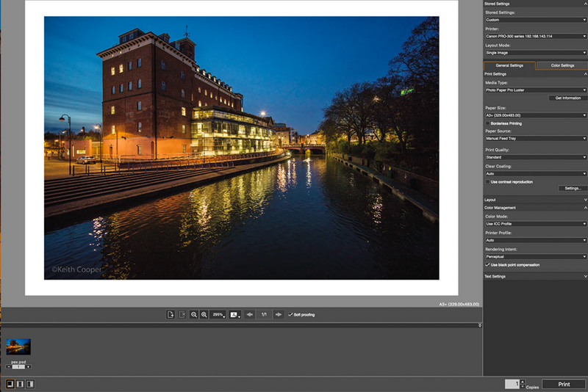Open the Rendering Intent dropdown
The width and height of the screenshot is (588, 392).
(x=534, y=256)
